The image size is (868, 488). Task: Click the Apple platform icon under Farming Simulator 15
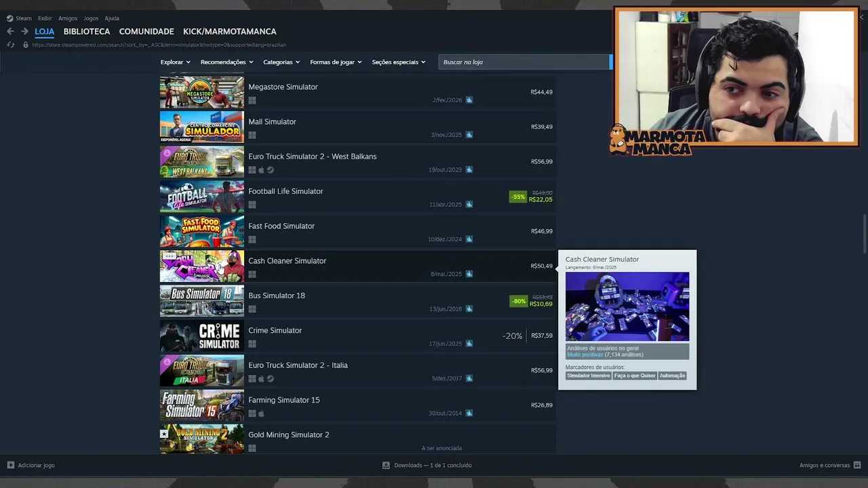(x=261, y=413)
